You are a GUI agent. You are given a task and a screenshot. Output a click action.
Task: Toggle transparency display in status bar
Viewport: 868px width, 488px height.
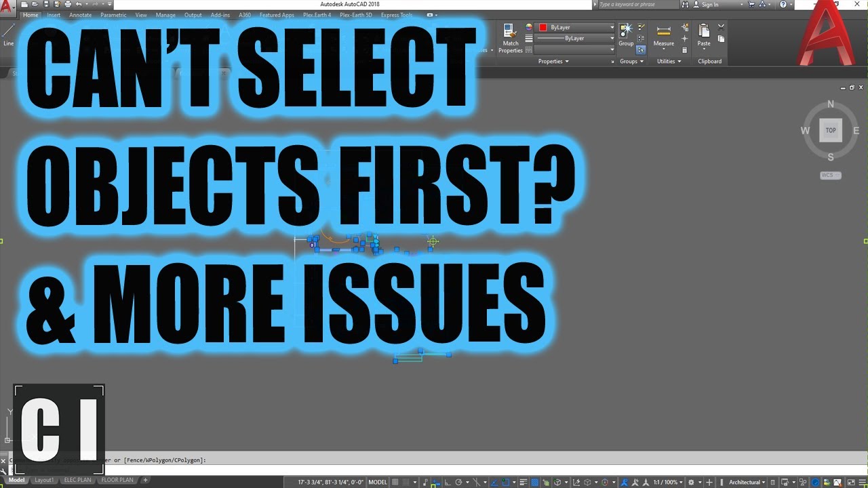coord(534,483)
